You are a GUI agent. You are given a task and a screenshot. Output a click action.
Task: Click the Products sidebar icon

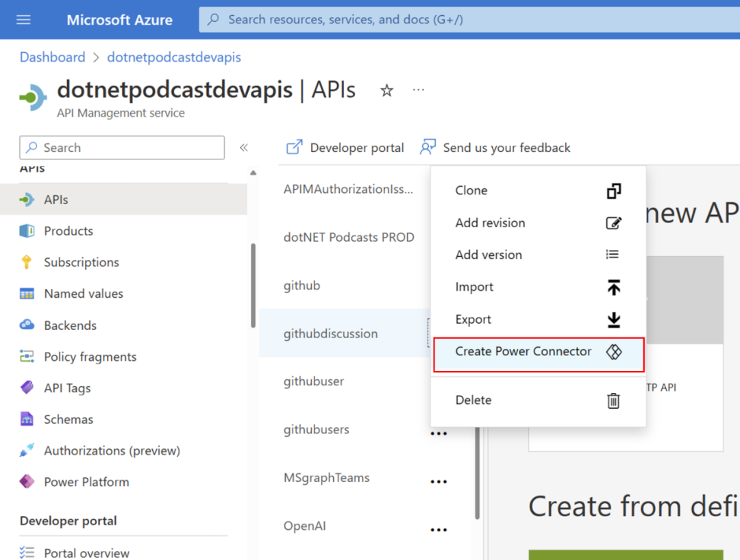point(27,231)
